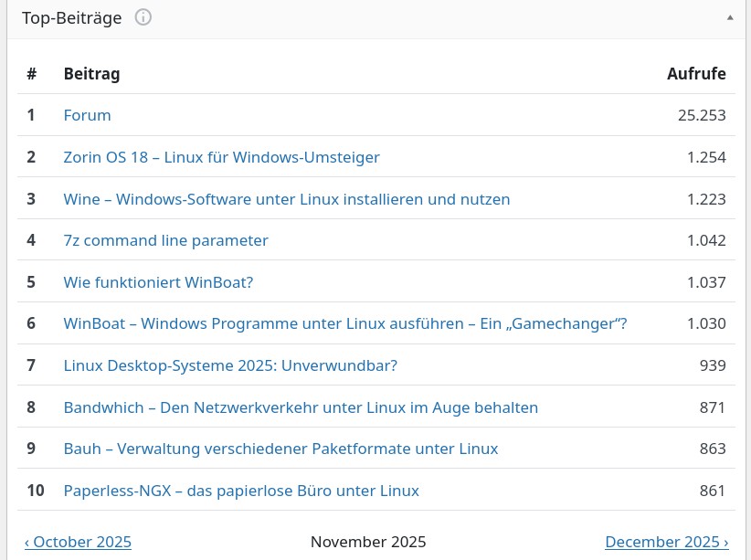
Task: Click the # rank column header
Action: (31, 74)
